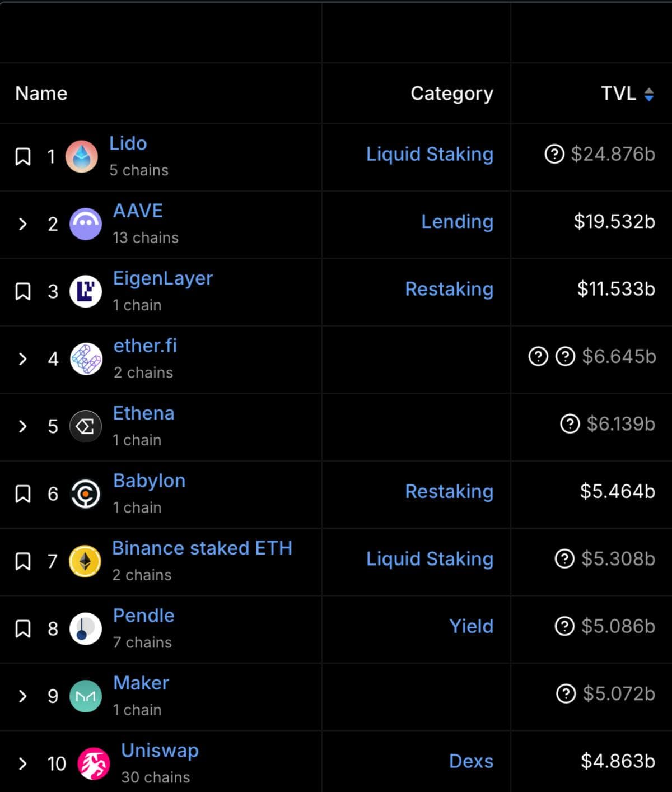Expand the AAVE row chevron
Image resolution: width=672 pixels, height=792 pixels.
23,224
